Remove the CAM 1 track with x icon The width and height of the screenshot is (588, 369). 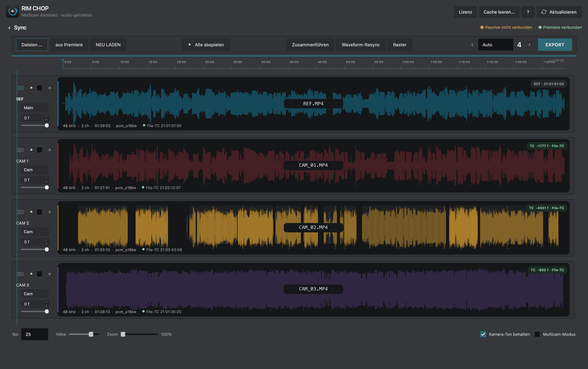click(50, 150)
